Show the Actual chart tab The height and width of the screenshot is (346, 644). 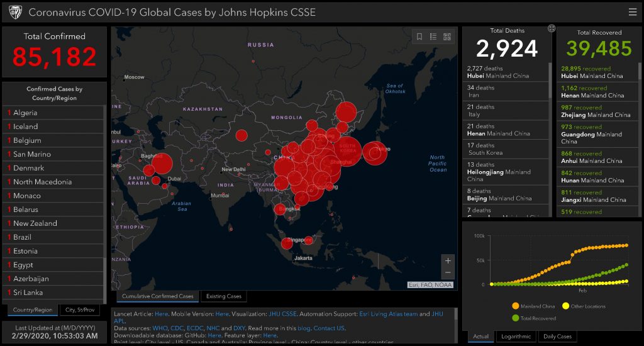tap(480, 336)
